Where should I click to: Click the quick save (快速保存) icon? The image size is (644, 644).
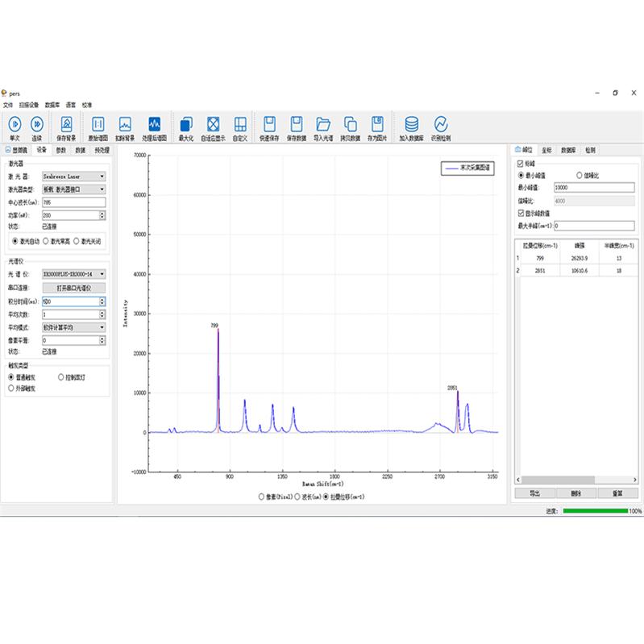click(x=271, y=124)
